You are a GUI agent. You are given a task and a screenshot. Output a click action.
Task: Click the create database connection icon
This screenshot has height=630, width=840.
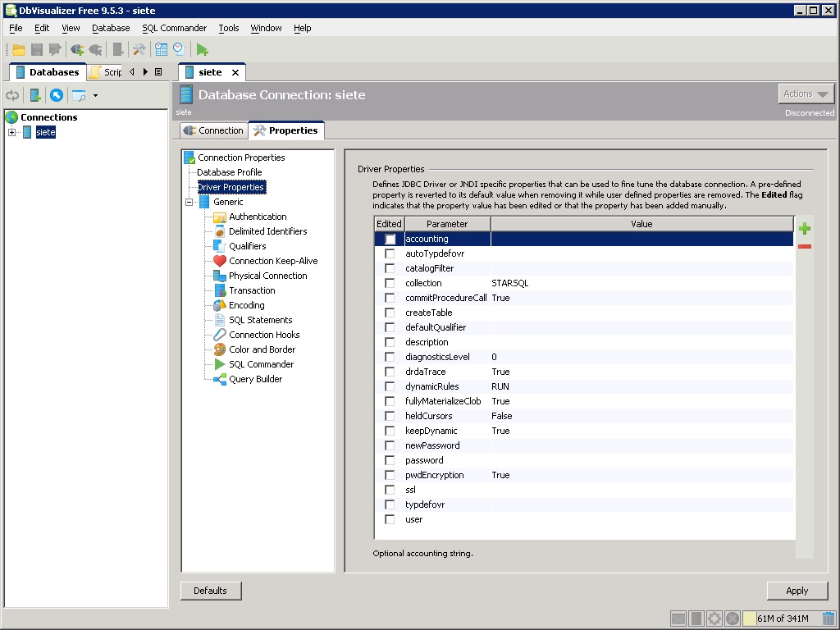point(35,95)
